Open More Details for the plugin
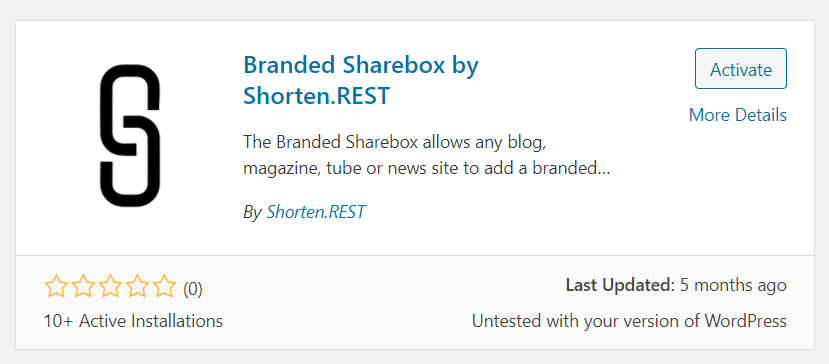Viewport: 829px width, 364px height. pos(738,115)
